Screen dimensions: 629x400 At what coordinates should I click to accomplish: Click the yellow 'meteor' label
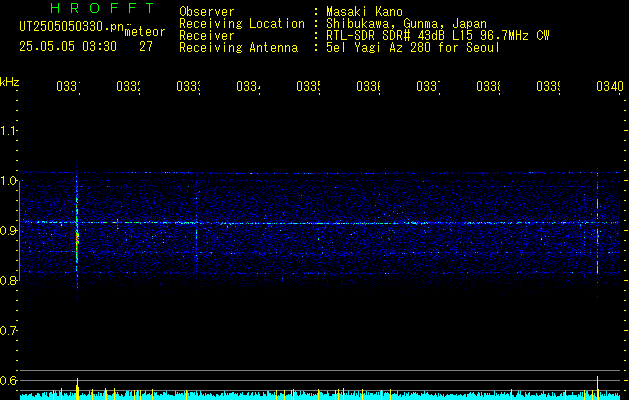[145, 32]
